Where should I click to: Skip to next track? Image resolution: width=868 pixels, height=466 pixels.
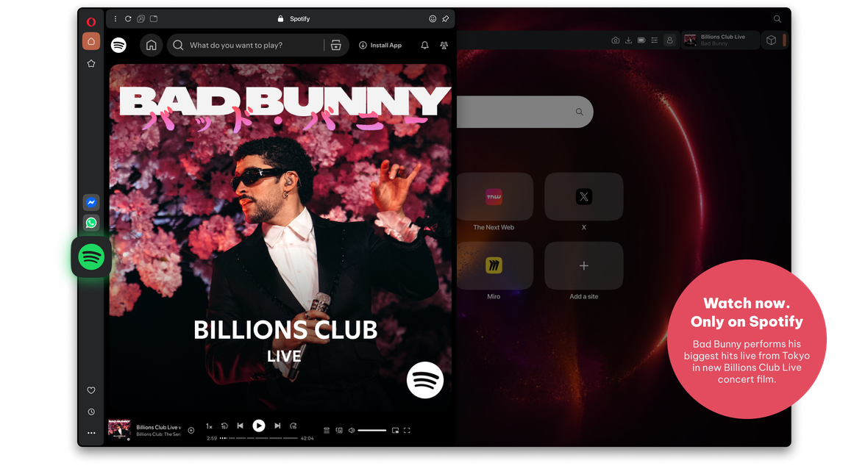[277, 426]
